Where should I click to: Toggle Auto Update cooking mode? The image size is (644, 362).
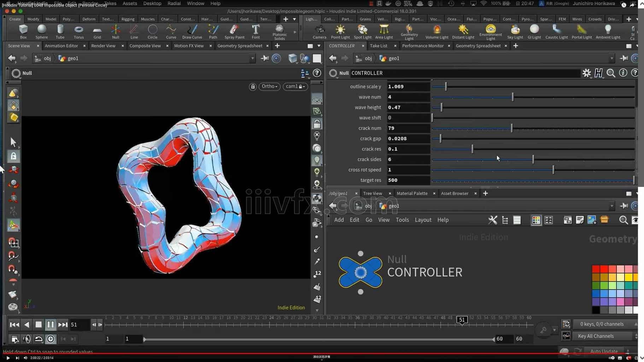pos(604,351)
